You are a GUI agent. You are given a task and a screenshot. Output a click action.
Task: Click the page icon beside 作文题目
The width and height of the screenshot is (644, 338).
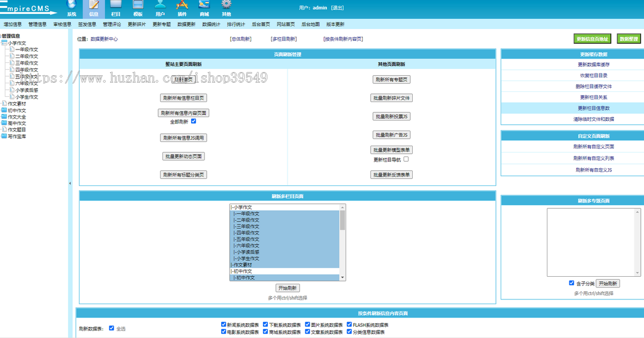point(4,130)
